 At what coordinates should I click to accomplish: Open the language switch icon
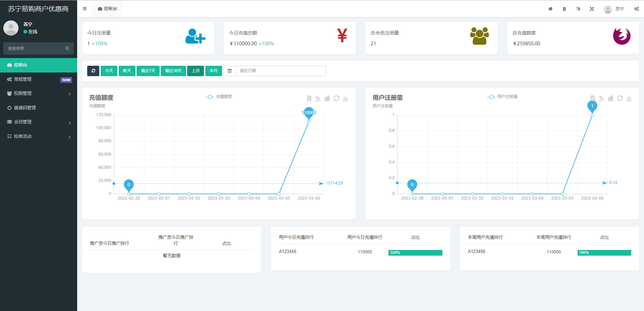click(578, 9)
